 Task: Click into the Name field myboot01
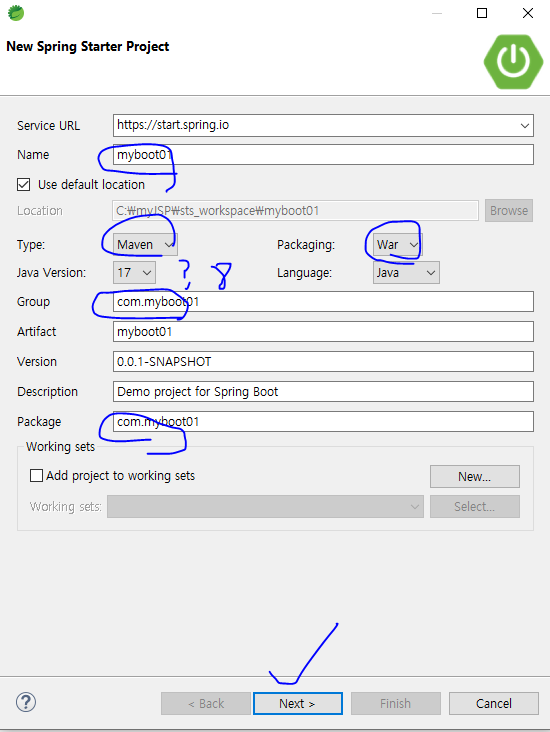tap(323, 155)
